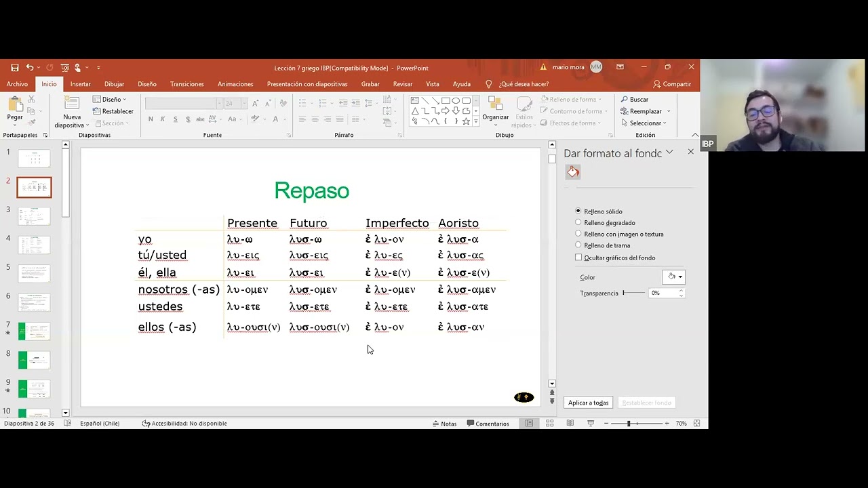Select the Relleno degradado radio button
Viewport: 868px width, 488px height.
pyautogui.click(x=578, y=222)
